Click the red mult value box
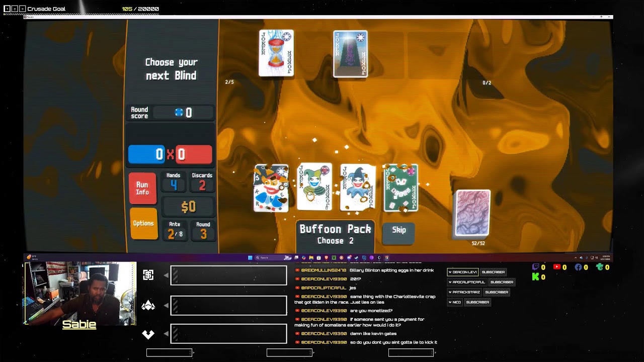The width and height of the screenshot is (644, 362). (x=194, y=154)
